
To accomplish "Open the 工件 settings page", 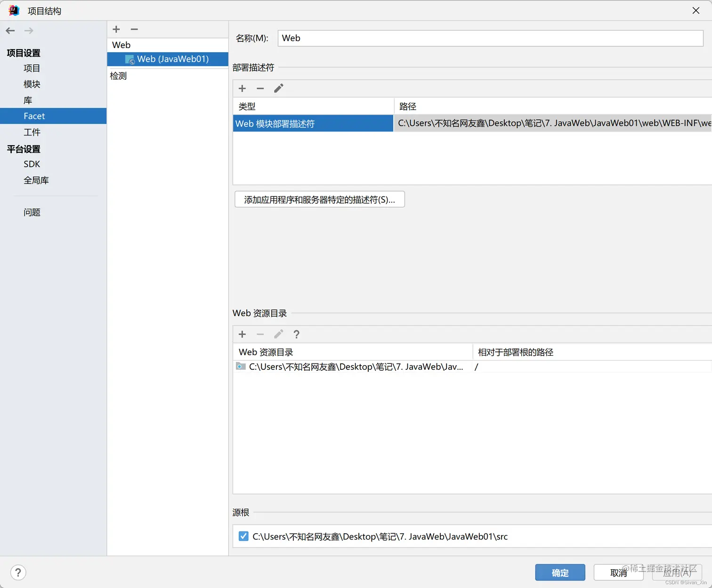I will click(32, 132).
